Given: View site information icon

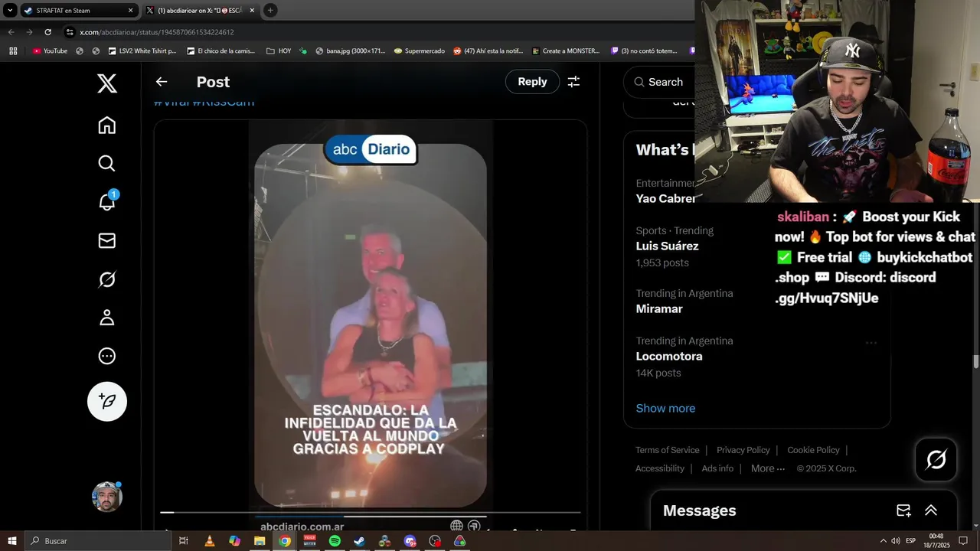Looking at the screenshot, I should coord(70,32).
